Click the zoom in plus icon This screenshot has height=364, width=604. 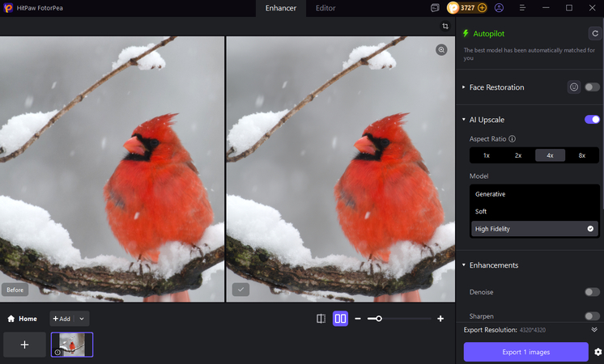tap(440, 319)
